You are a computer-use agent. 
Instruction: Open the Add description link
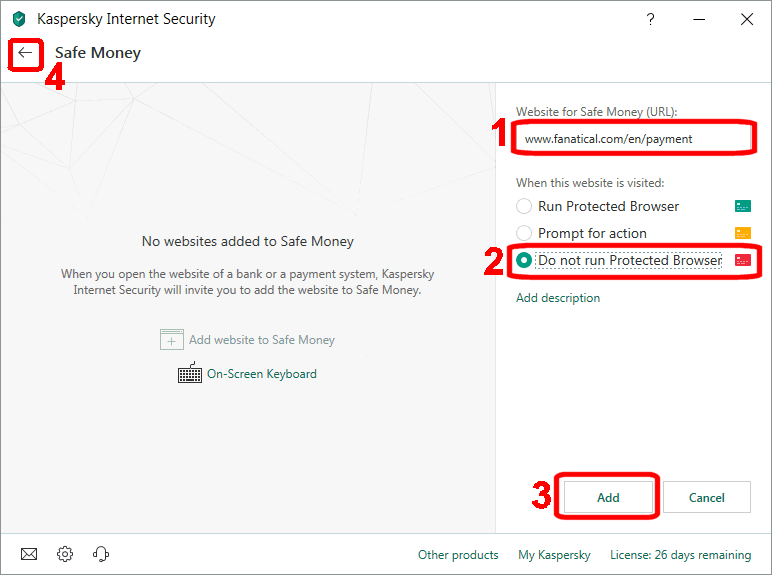click(558, 298)
